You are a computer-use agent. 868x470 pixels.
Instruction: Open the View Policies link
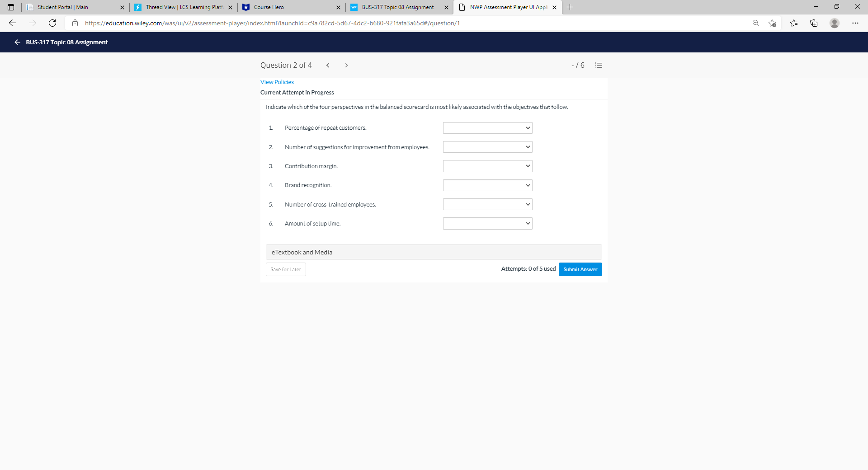coord(277,82)
